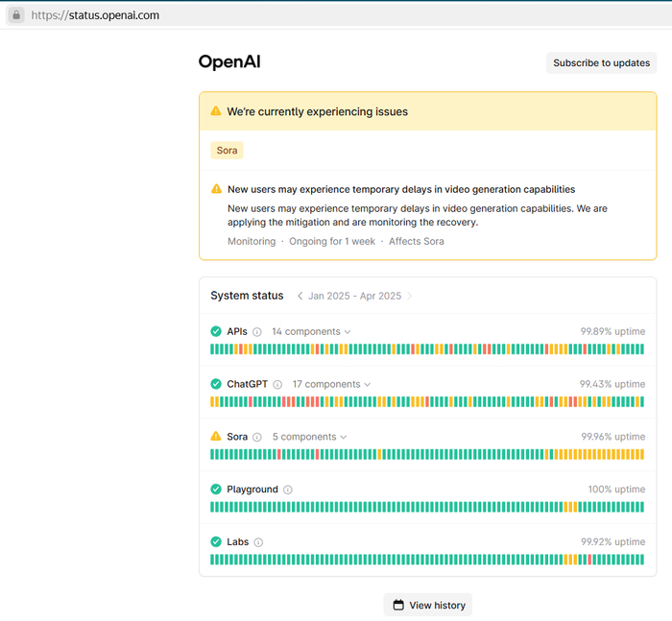This screenshot has width=672, height=621.
Task: Click '99.89% uptime' for APIs
Action: click(x=612, y=331)
